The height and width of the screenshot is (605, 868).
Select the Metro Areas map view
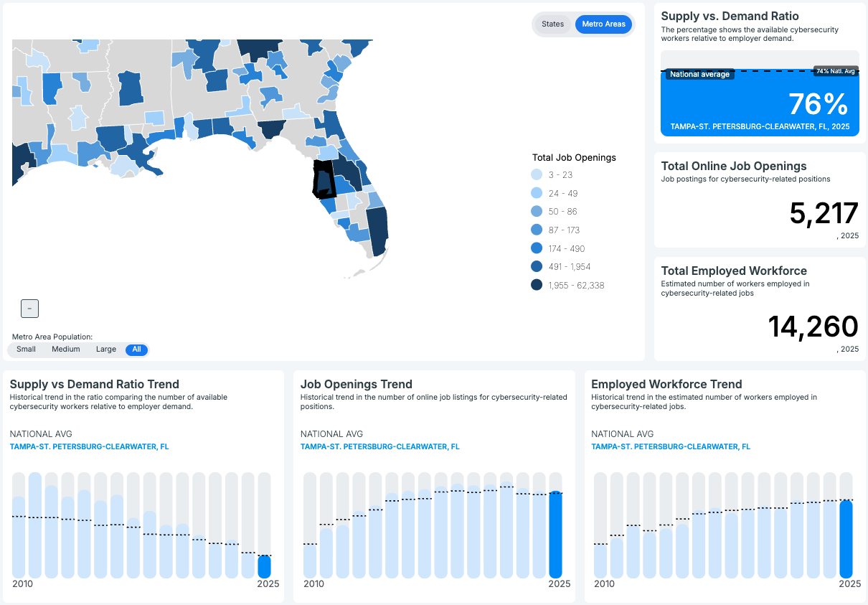coord(603,24)
